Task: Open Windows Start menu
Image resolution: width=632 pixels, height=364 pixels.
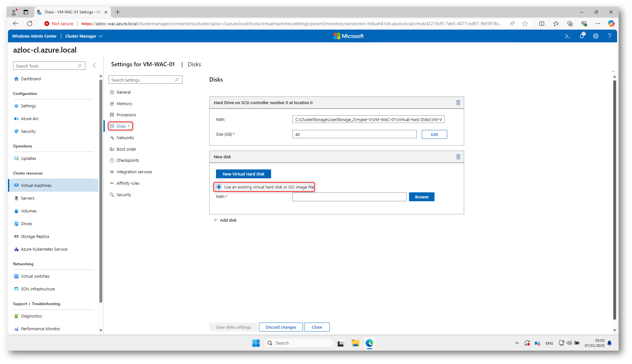Action: coord(256,343)
